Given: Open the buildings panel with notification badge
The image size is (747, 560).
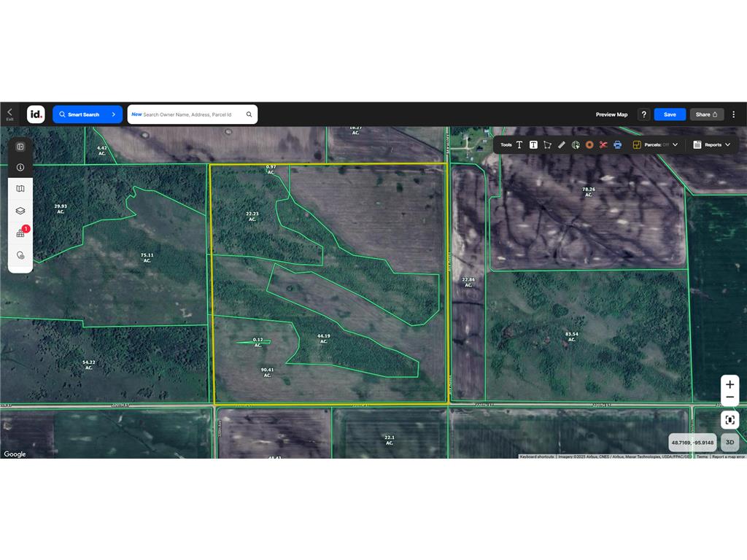Looking at the screenshot, I should (20, 233).
